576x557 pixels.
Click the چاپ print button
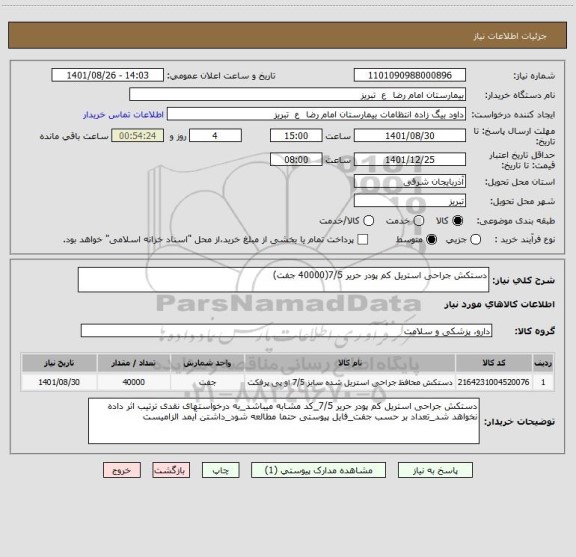click(x=221, y=470)
